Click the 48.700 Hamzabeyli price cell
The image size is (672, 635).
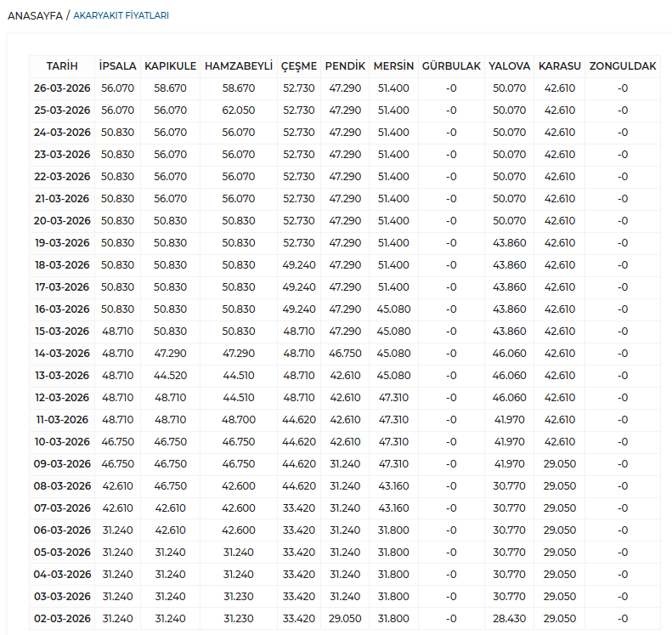(239, 420)
